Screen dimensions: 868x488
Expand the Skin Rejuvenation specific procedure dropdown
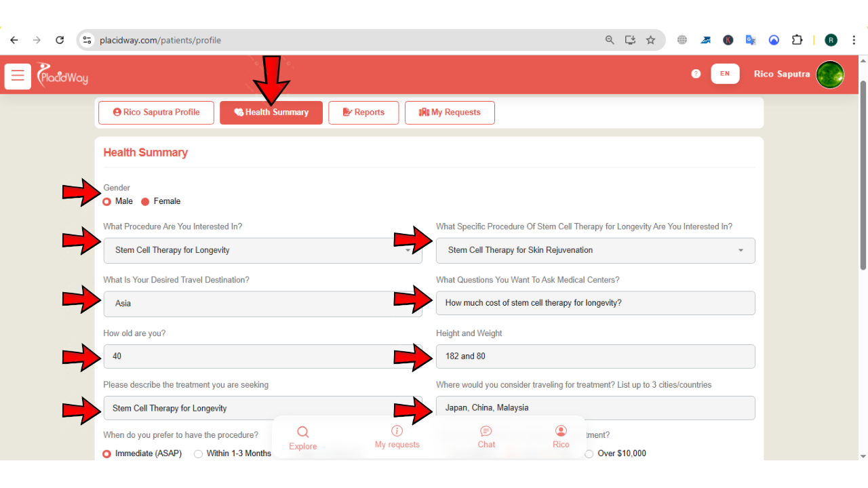tap(595, 250)
